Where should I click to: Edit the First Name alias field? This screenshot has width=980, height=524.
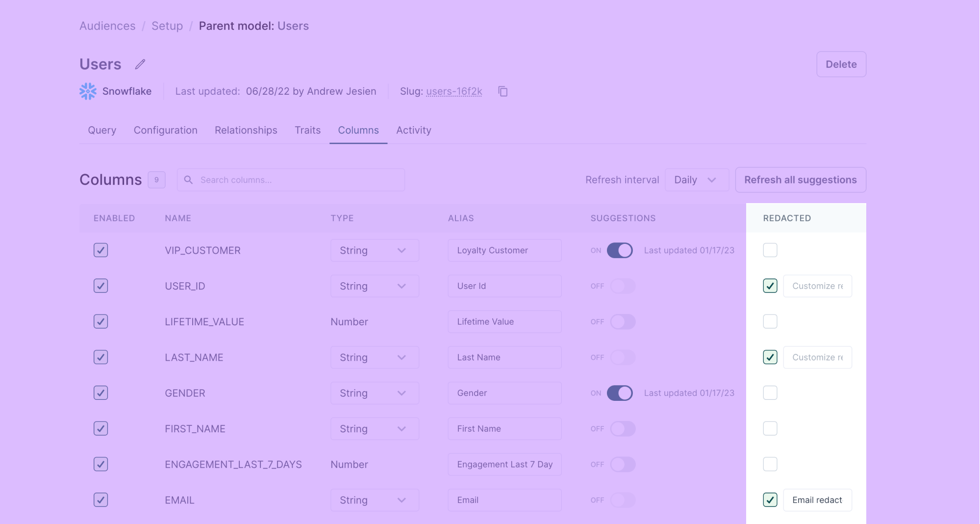504,429
